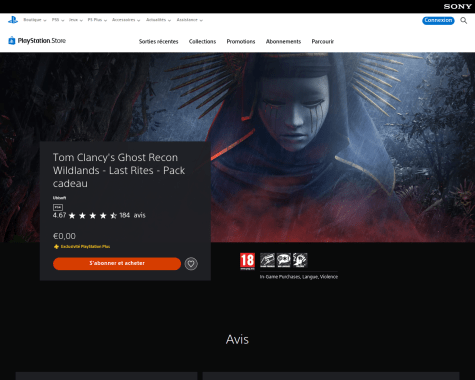Click the PlayStation logo icon
This screenshot has width=475, height=380.
tap(13, 20)
